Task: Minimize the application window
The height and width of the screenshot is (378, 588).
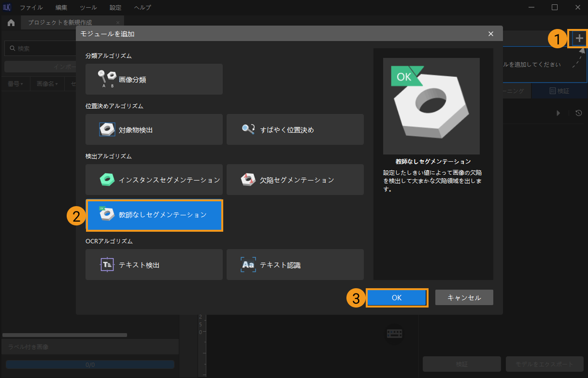Action: tap(531, 7)
